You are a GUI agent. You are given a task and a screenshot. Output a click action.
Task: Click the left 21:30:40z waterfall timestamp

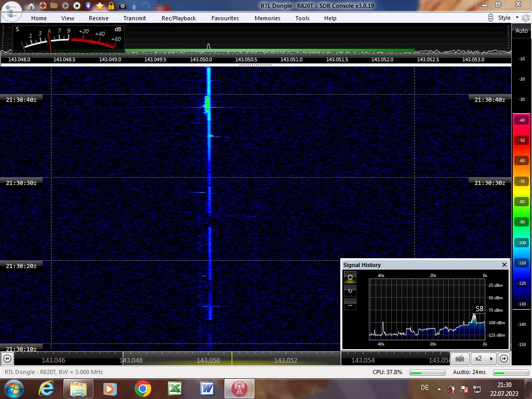pyautogui.click(x=21, y=100)
